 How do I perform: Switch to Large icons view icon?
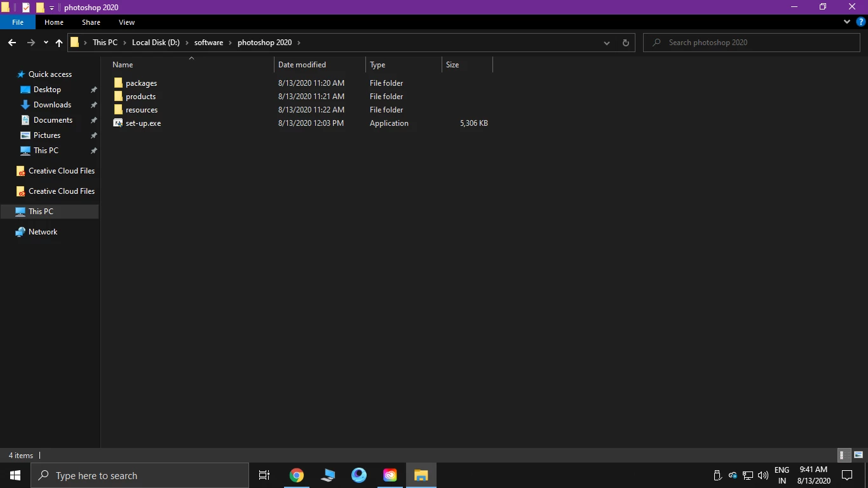click(x=858, y=455)
